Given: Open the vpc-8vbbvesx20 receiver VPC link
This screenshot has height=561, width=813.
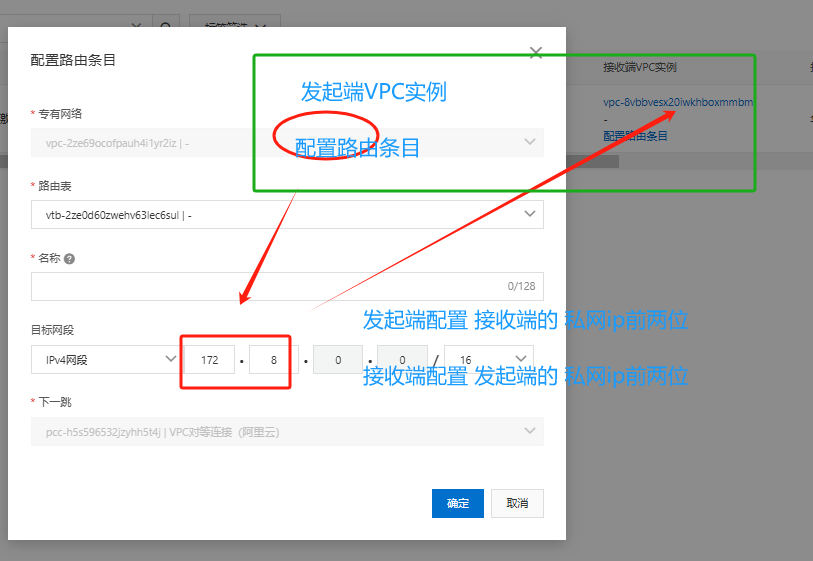Looking at the screenshot, I should pos(677,103).
